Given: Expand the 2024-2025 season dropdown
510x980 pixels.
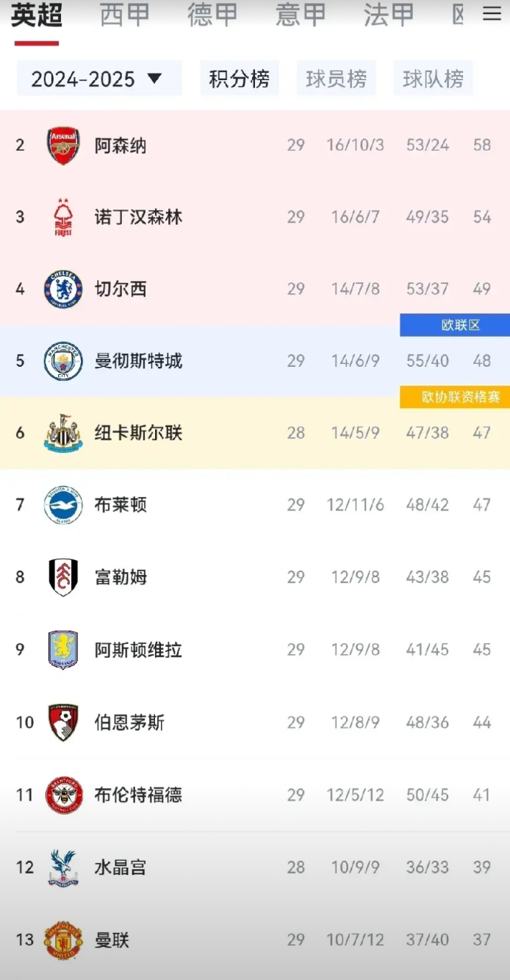Looking at the screenshot, I should click(x=99, y=79).
